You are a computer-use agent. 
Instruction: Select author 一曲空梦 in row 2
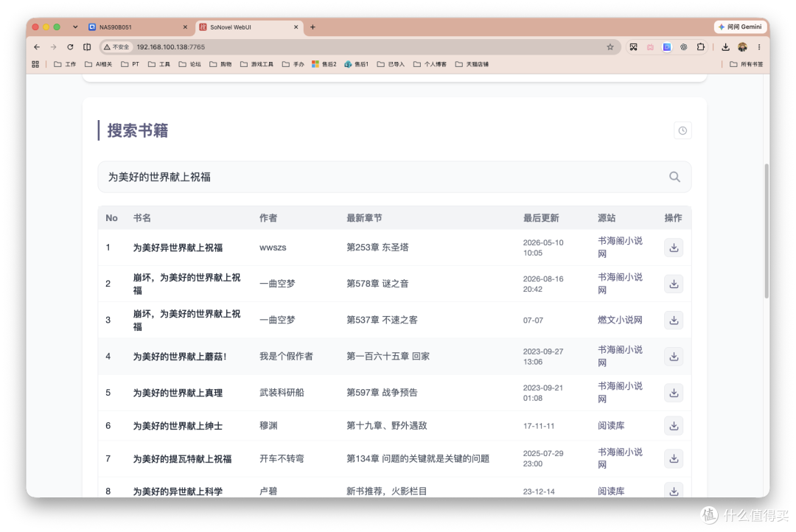point(277,284)
